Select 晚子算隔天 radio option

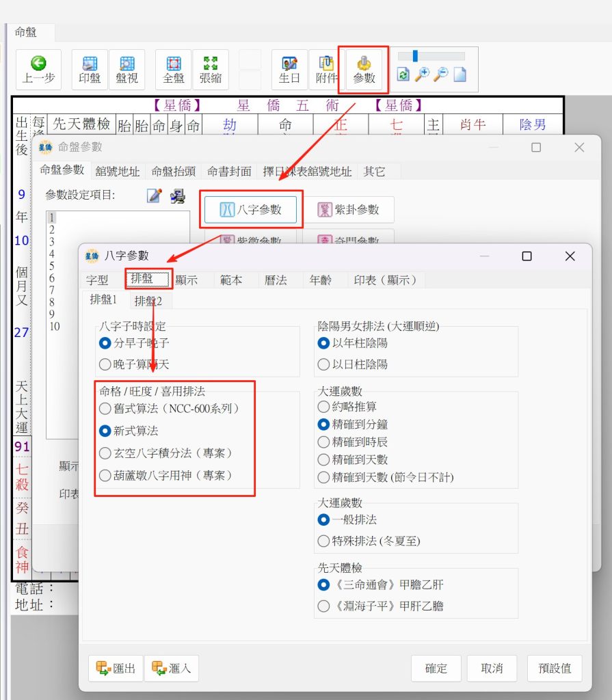pos(105,364)
